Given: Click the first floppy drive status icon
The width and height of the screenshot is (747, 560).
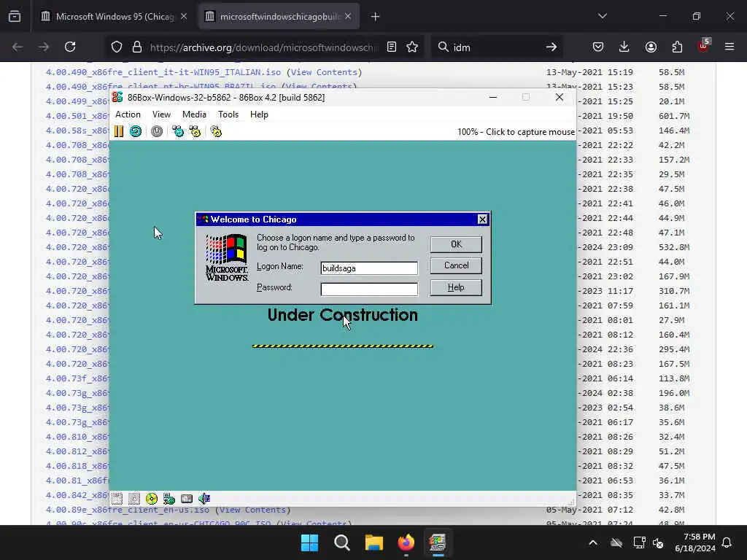Looking at the screenshot, I should 117,499.
